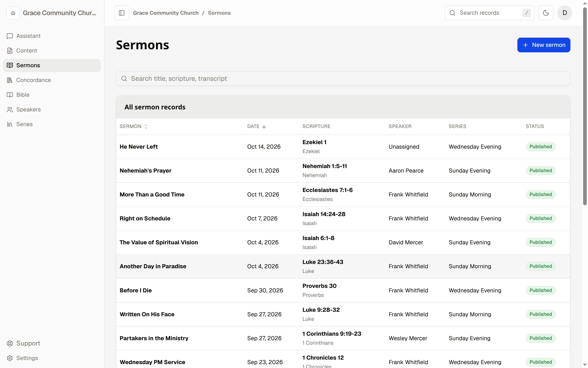Click the Concordance library icon
The height and width of the screenshot is (368, 588).
click(10, 80)
